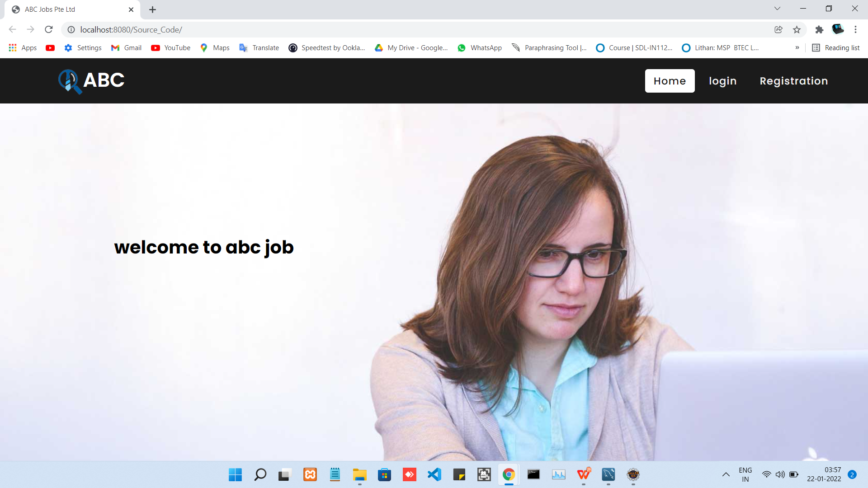868x488 pixels.
Task: Bookmark this page with star icon
Action: pos(797,29)
